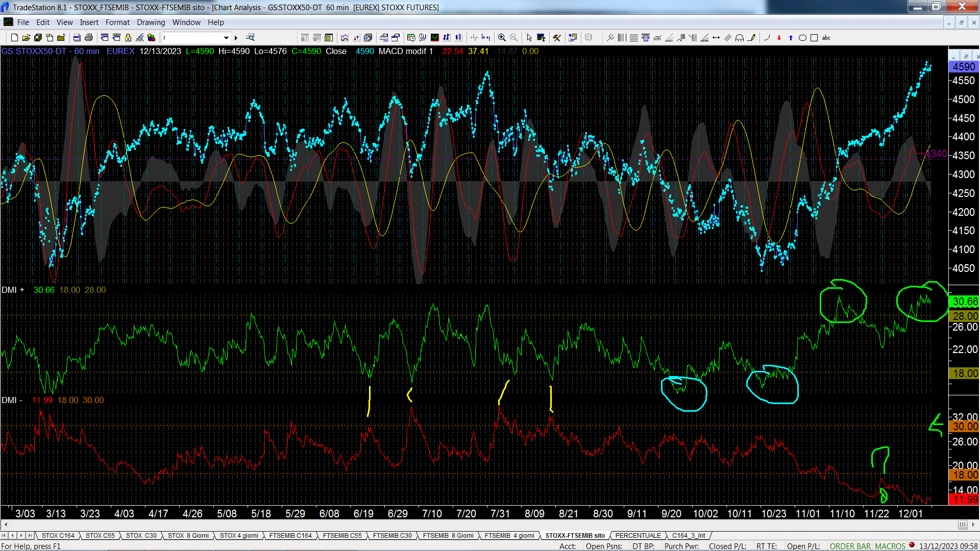980x551 pixels.
Task: Open the View menu
Action: (64, 22)
